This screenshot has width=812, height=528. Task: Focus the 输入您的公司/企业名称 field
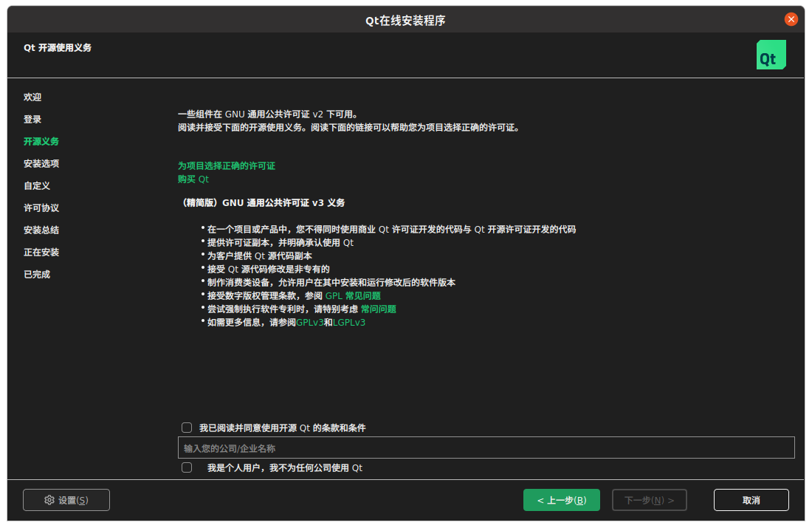486,448
